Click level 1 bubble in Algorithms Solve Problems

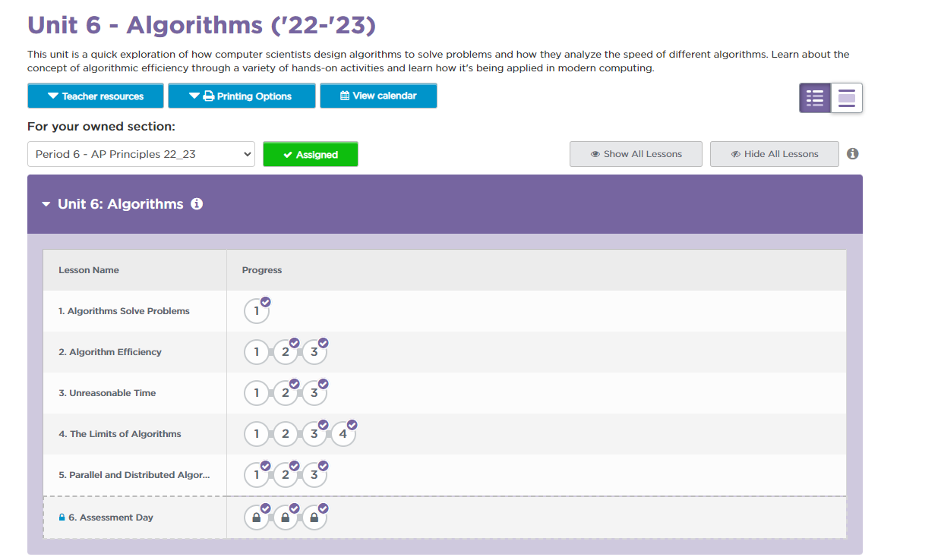coord(257,311)
